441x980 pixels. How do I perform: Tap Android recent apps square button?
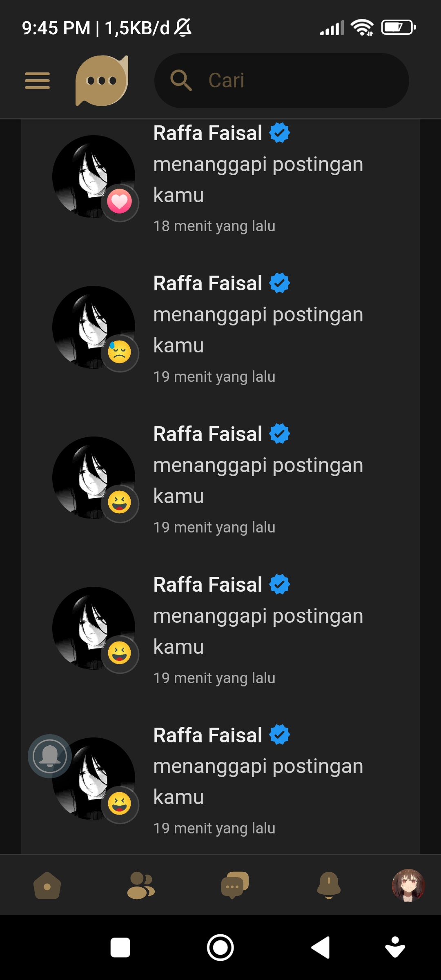pos(120,947)
